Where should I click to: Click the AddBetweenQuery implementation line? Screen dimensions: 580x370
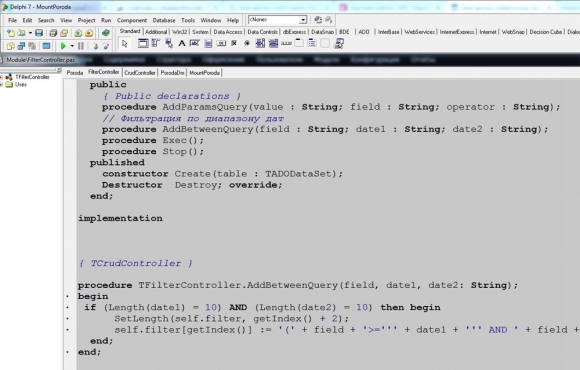(x=298, y=285)
